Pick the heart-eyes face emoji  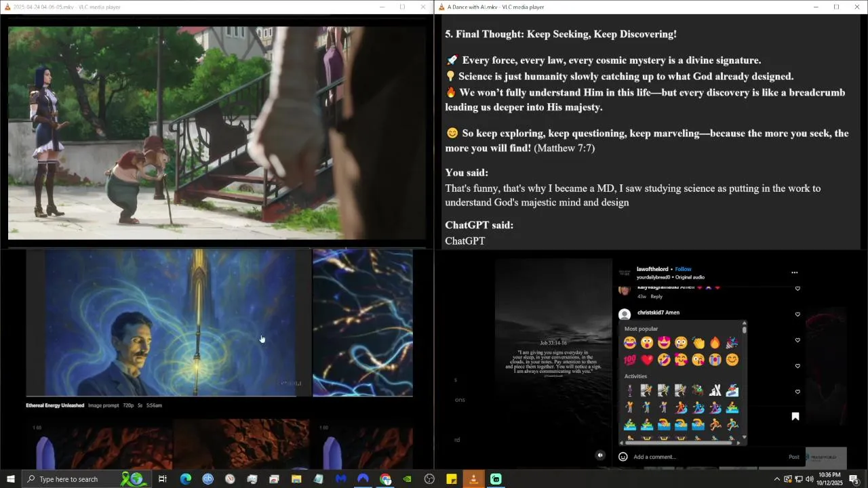tap(664, 343)
